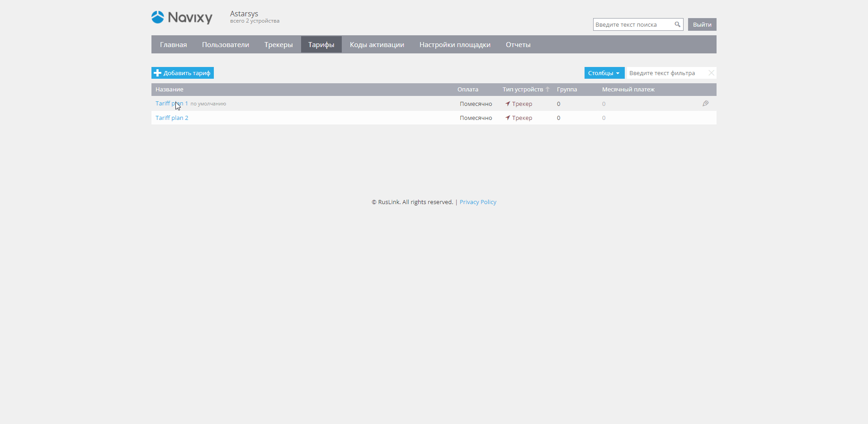This screenshot has height=424, width=868.
Task: Open the Privacy Policy link
Action: pyautogui.click(x=478, y=202)
